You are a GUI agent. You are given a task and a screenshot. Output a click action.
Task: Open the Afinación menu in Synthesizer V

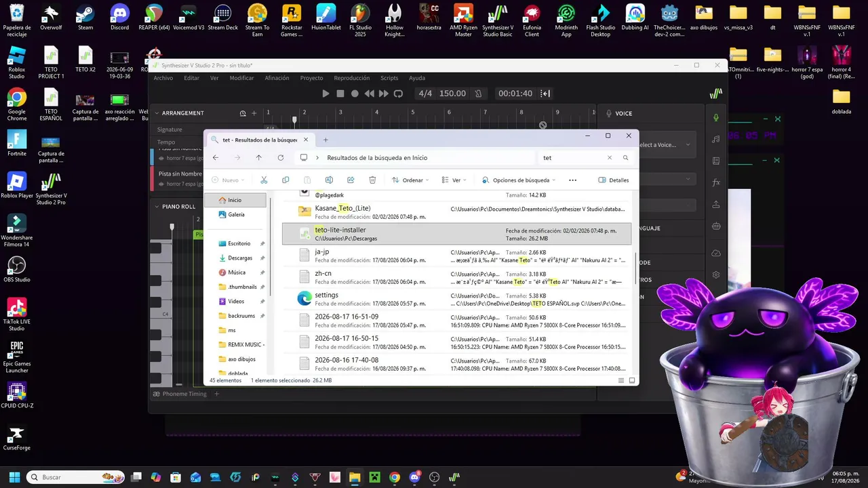[277, 78]
